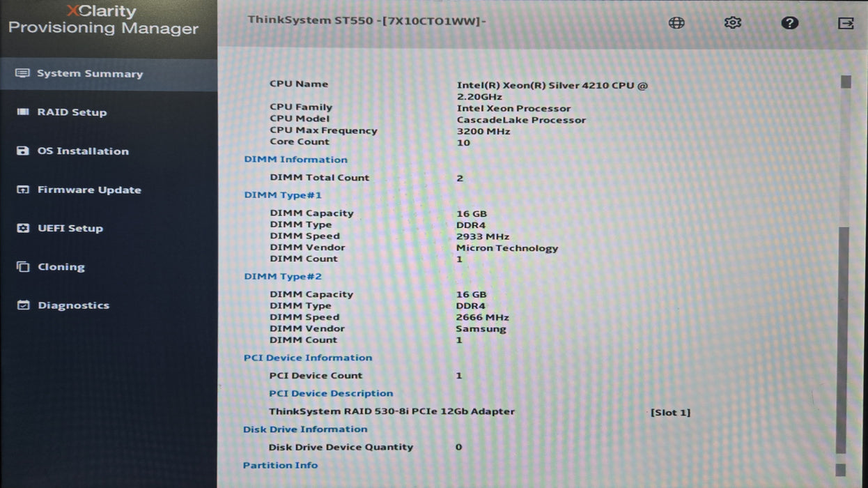The height and width of the screenshot is (488, 868).
Task: Click the Cloning copy icon
Action: pyautogui.click(x=23, y=266)
